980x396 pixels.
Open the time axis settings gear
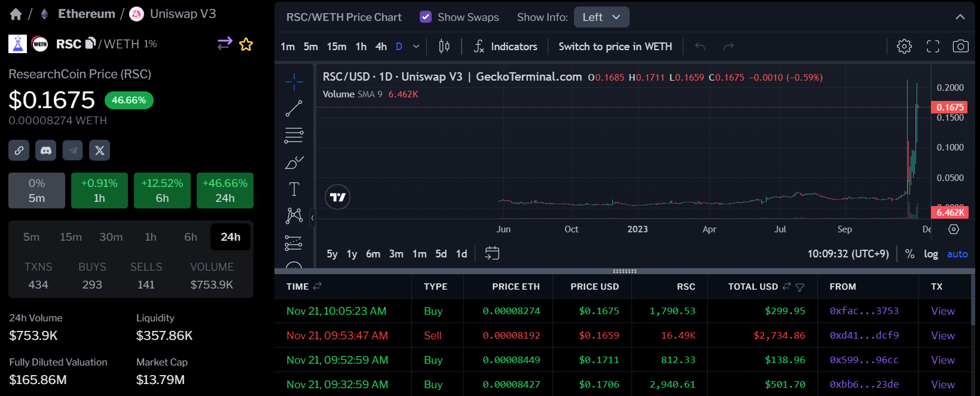coord(954,229)
